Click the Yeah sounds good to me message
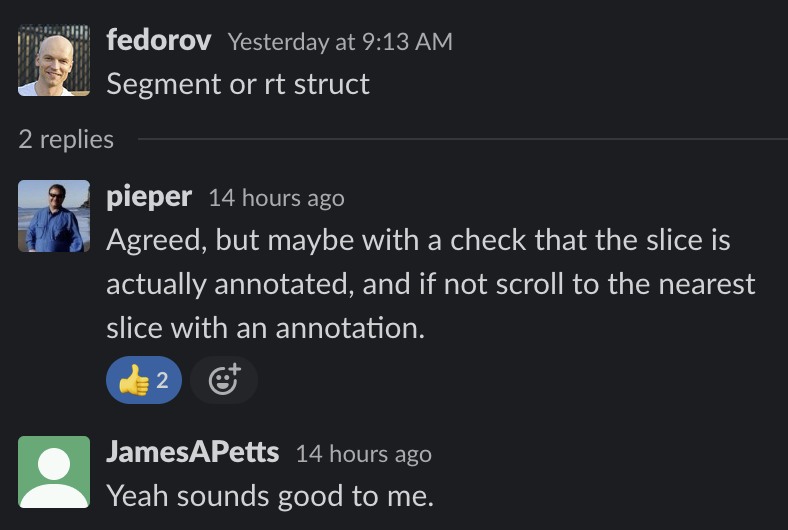788x530 pixels. [270, 496]
